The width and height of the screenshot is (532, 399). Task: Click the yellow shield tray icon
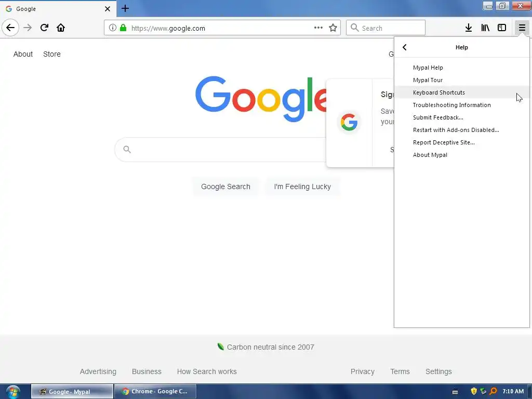click(474, 391)
